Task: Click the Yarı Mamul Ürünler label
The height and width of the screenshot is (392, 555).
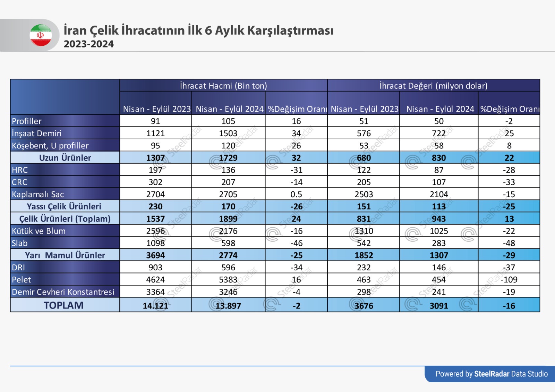Action: point(65,255)
